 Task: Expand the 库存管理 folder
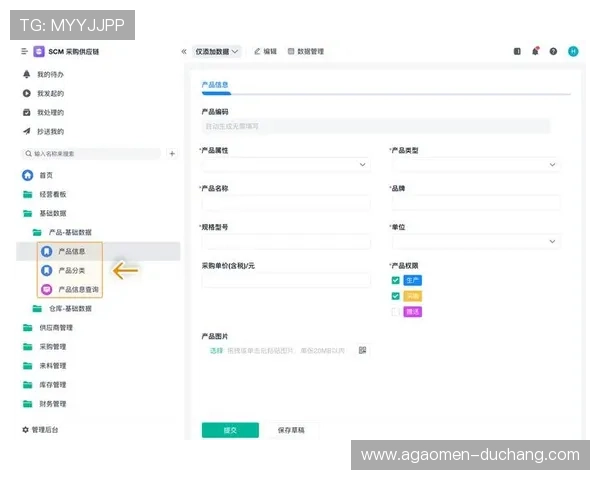[x=45, y=385]
